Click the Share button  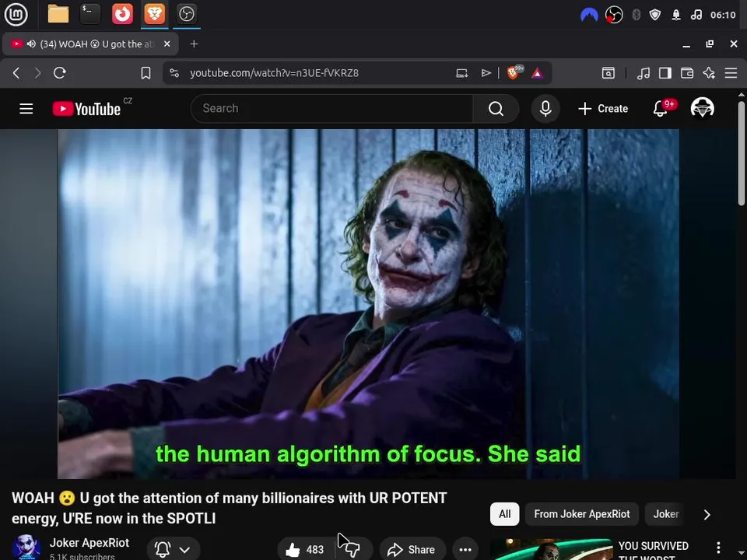[x=412, y=550]
